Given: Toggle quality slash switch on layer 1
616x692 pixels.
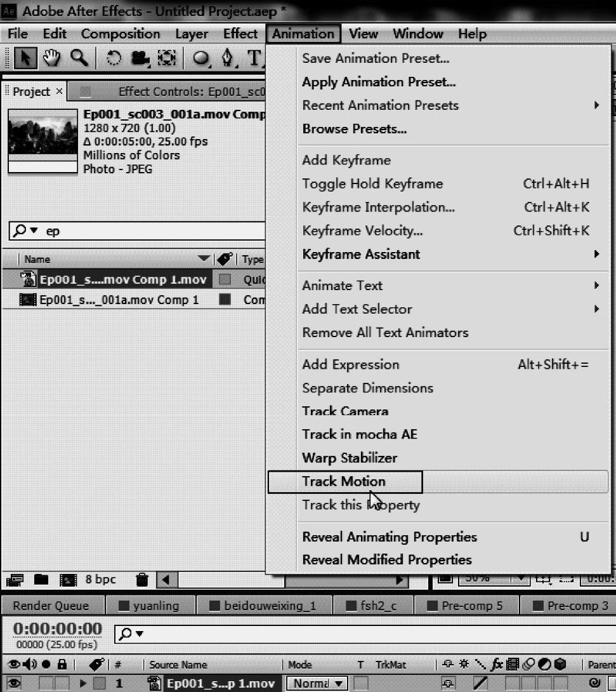Looking at the screenshot, I should 481,683.
